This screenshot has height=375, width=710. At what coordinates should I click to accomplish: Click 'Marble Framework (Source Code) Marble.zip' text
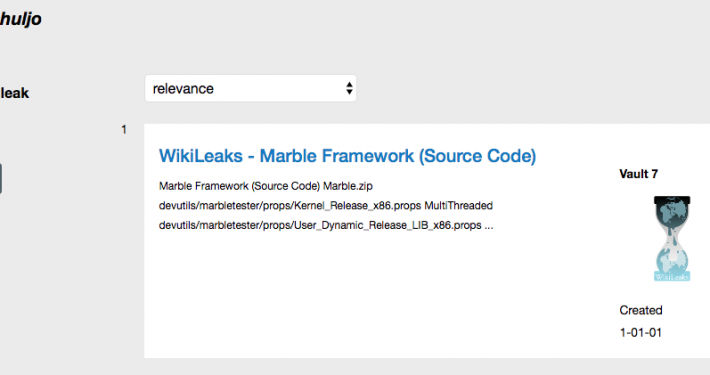[x=266, y=186]
